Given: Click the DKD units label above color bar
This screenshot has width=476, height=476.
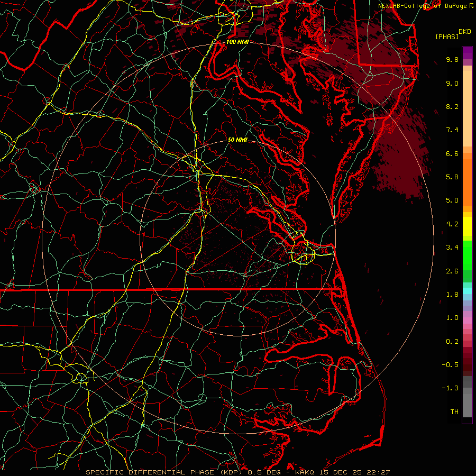Looking at the screenshot, I should coord(464,32).
